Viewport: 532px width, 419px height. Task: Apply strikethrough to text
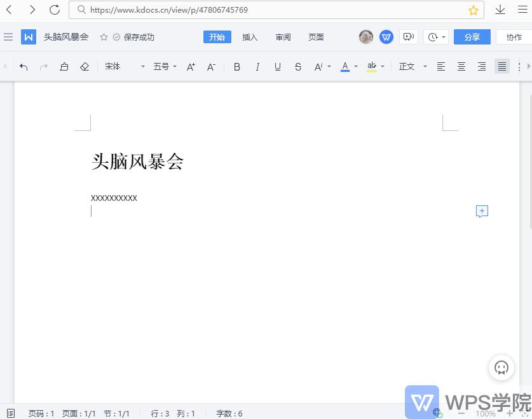298,66
